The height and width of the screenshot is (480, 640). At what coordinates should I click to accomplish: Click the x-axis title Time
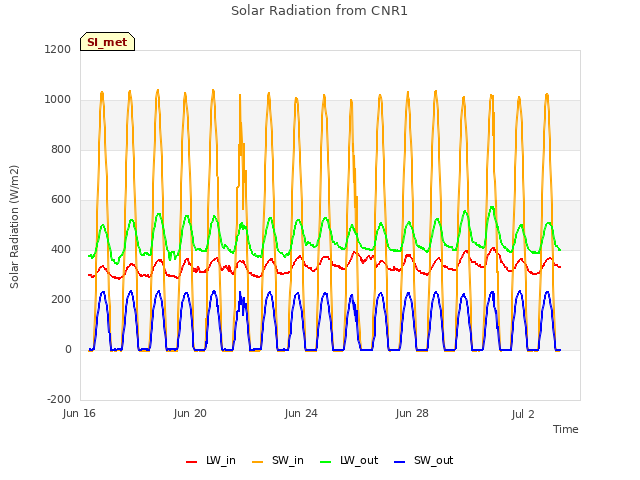[x=566, y=429]
